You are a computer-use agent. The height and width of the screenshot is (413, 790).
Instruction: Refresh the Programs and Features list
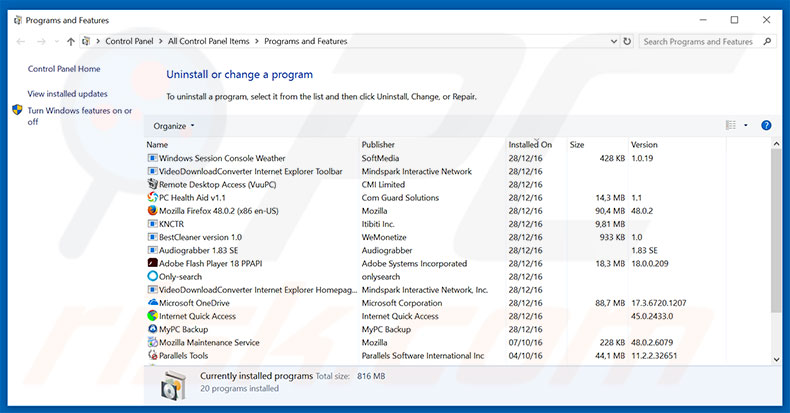[x=627, y=41]
